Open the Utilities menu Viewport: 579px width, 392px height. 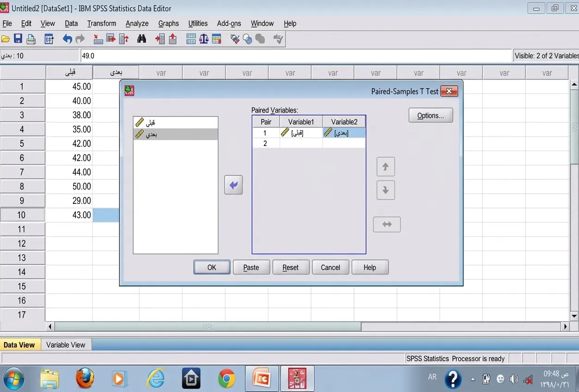click(198, 24)
